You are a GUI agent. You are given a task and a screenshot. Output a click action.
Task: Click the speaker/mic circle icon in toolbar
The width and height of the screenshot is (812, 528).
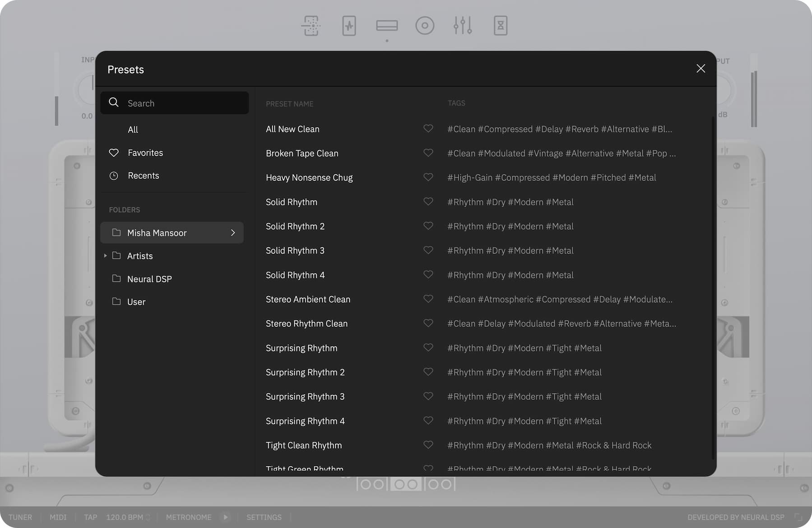click(425, 26)
